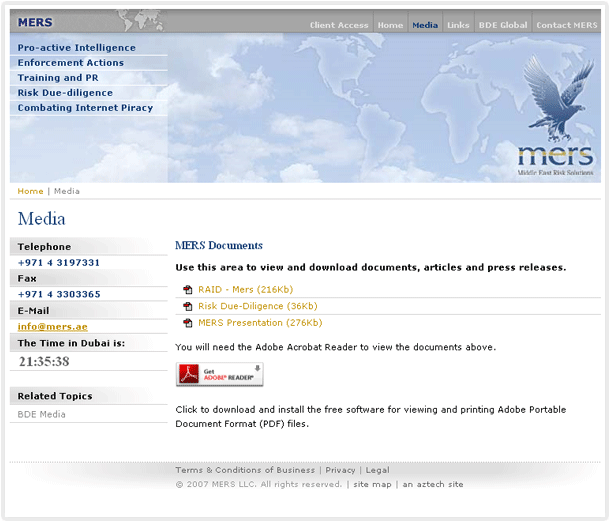The image size is (610, 522).
Task: Download Risk Due-Diligence (36Kb) document
Action: (258, 306)
